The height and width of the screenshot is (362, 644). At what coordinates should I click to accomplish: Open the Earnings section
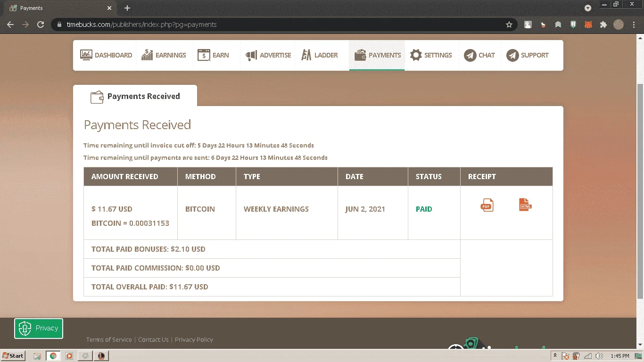[x=164, y=55]
